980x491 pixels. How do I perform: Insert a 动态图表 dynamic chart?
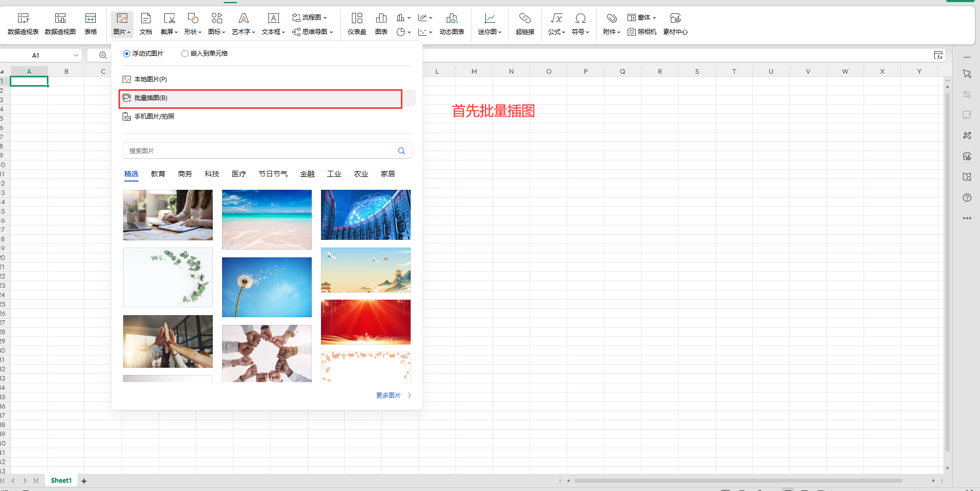pos(452,24)
